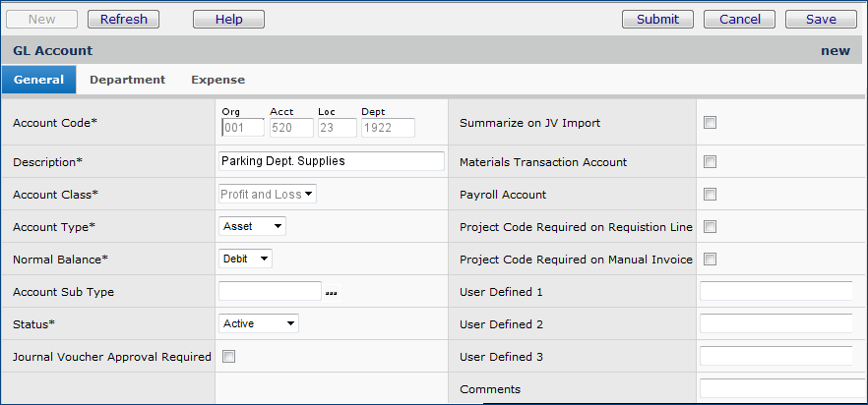Toggle Payroll Account checkbox

click(710, 195)
